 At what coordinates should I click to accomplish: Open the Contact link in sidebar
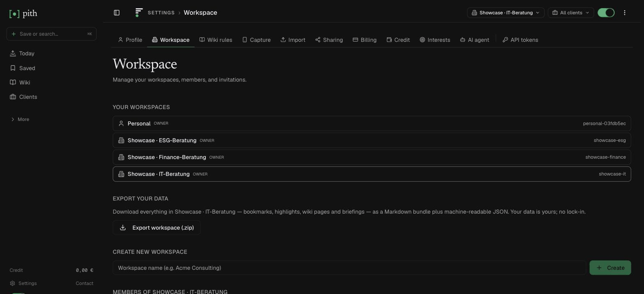coord(84,283)
